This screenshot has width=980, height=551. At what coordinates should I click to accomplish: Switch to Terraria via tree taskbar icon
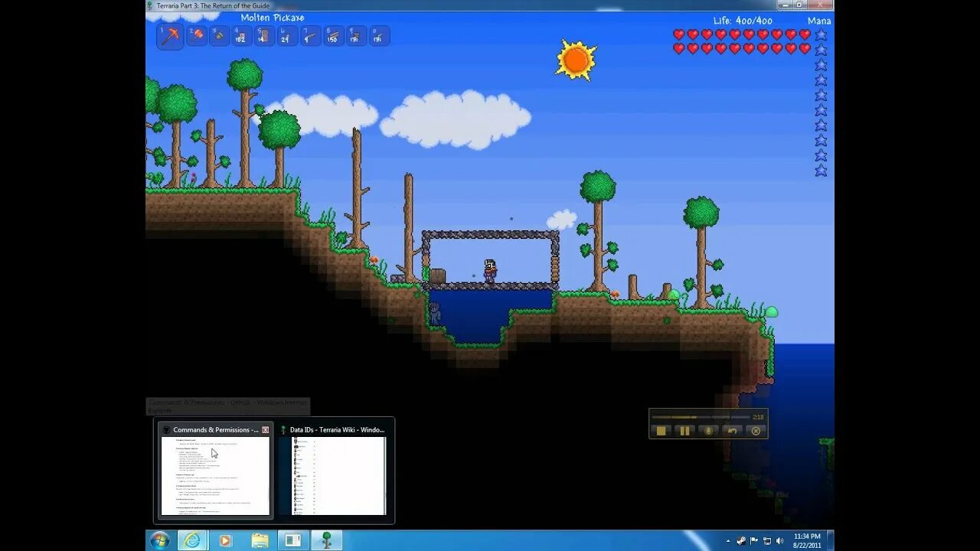[x=327, y=540]
